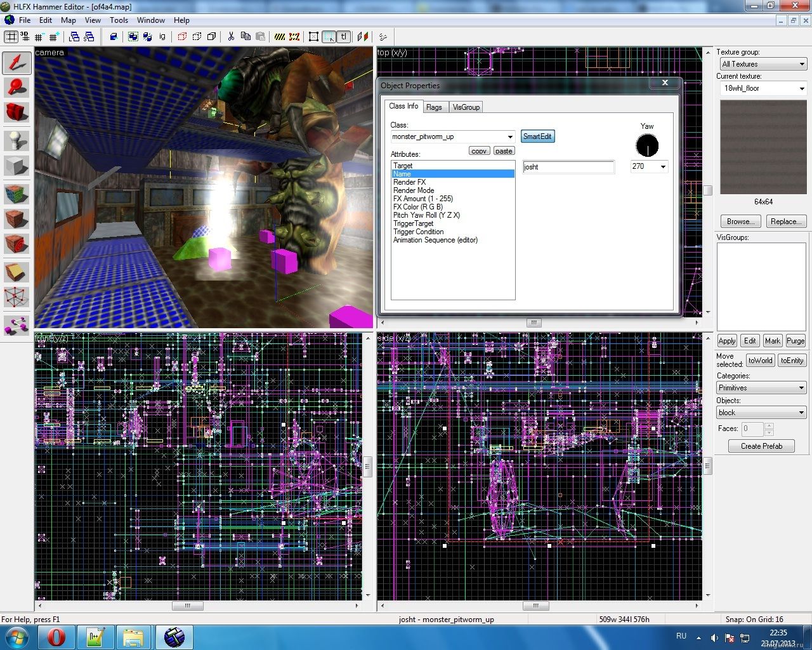Viewport: 812px width, 650px height.
Task: Click the Larger Grid icon
Action: point(55,37)
